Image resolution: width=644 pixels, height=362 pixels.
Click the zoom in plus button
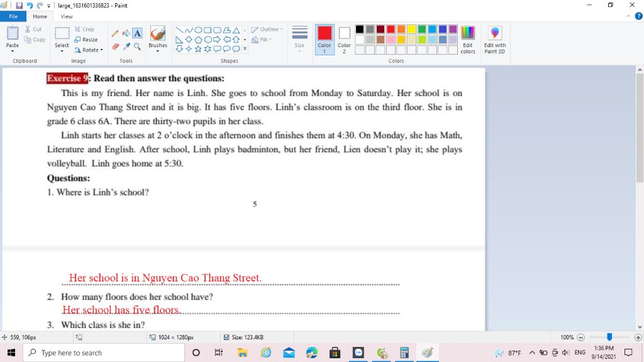point(638,337)
